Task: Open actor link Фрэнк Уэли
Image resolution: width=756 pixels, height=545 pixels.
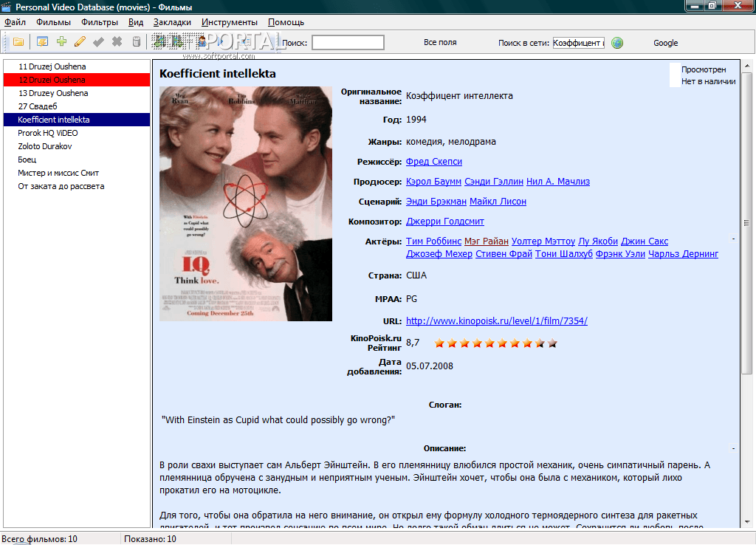Action: [620, 254]
